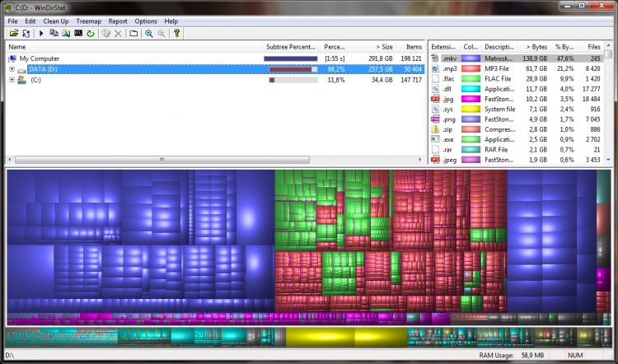
Task: Click the "138,9 GB" bytes value
Action: coord(535,58)
